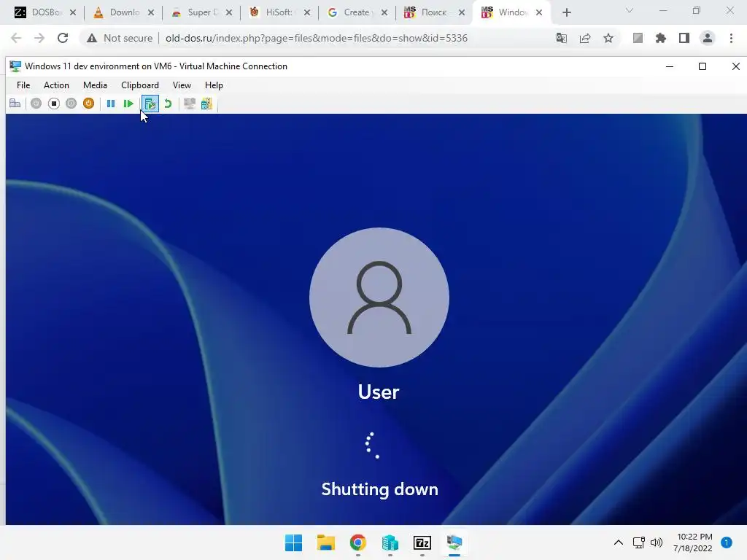Click the green Revert arrow icon
The width and height of the screenshot is (747, 560).
[x=168, y=104]
